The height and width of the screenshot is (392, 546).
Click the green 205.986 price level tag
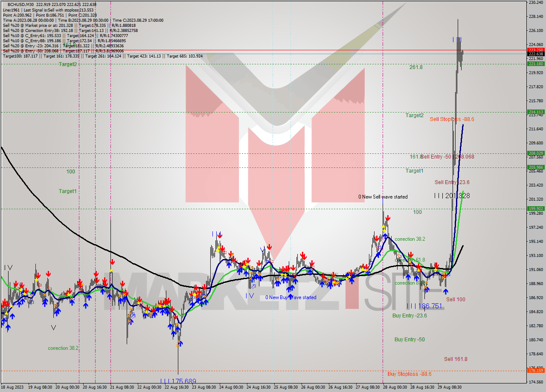(x=536, y=167)
